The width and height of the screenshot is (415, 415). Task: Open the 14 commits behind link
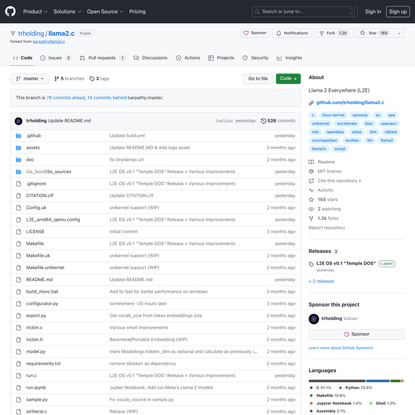[x=107, y=98]
